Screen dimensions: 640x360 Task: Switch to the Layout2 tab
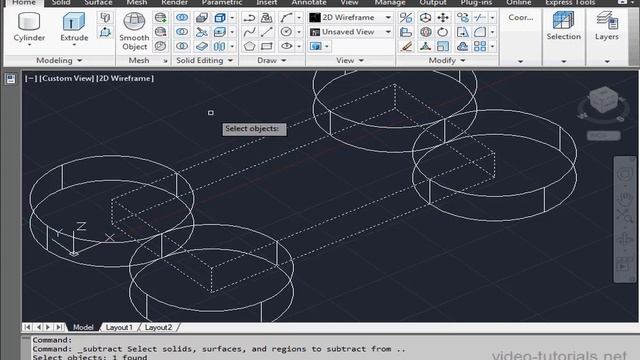tap(158, 327)
